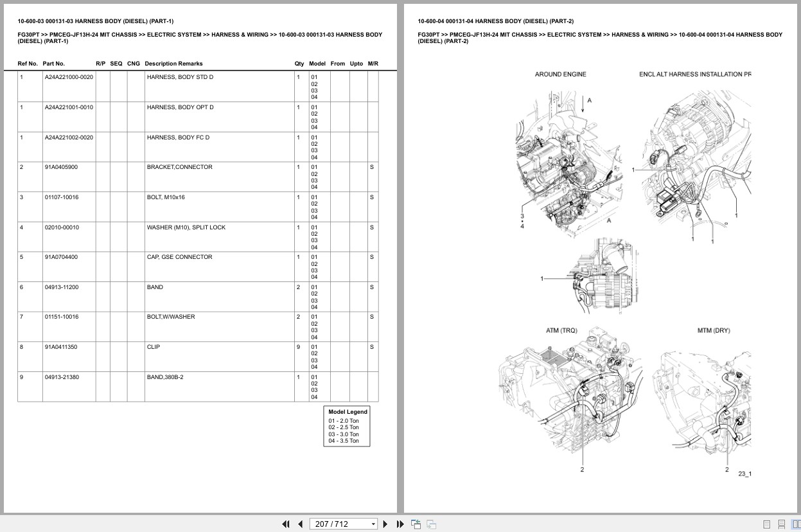Click the Part No. column header
This screenshot has height=532, width=801.
pos(54,64)
